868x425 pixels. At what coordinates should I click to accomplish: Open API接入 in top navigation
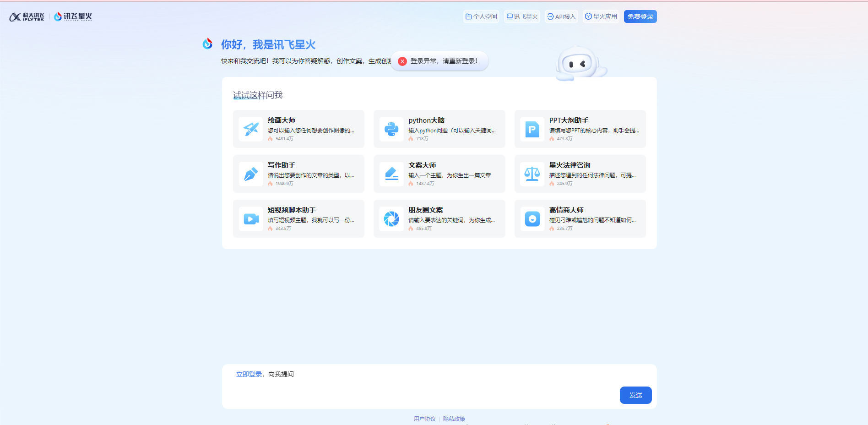(561, 16)
